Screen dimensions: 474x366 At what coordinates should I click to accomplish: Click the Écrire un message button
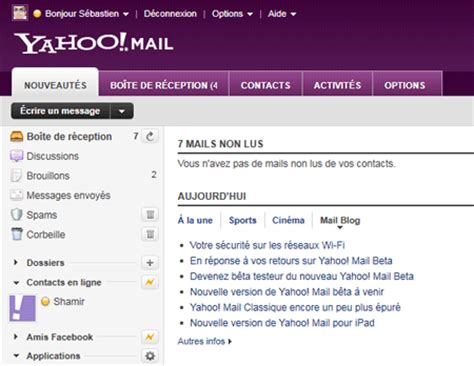(x=60, y=111)
